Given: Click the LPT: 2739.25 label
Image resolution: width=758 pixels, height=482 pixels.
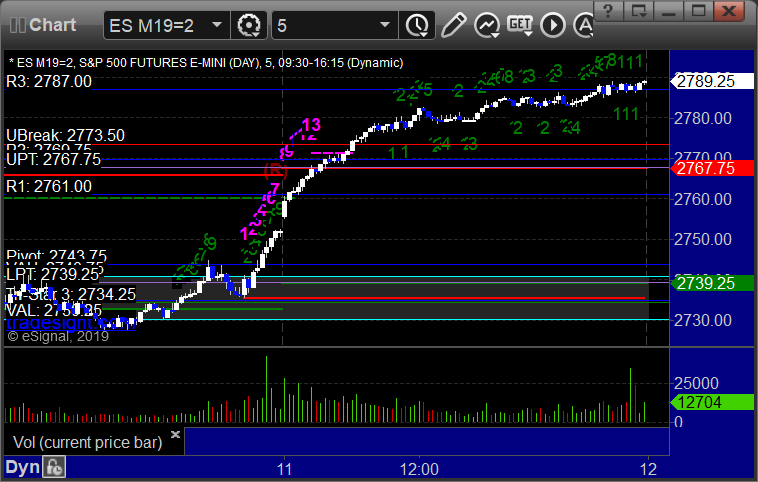Looking at the screenshot, I should point(52,275).
